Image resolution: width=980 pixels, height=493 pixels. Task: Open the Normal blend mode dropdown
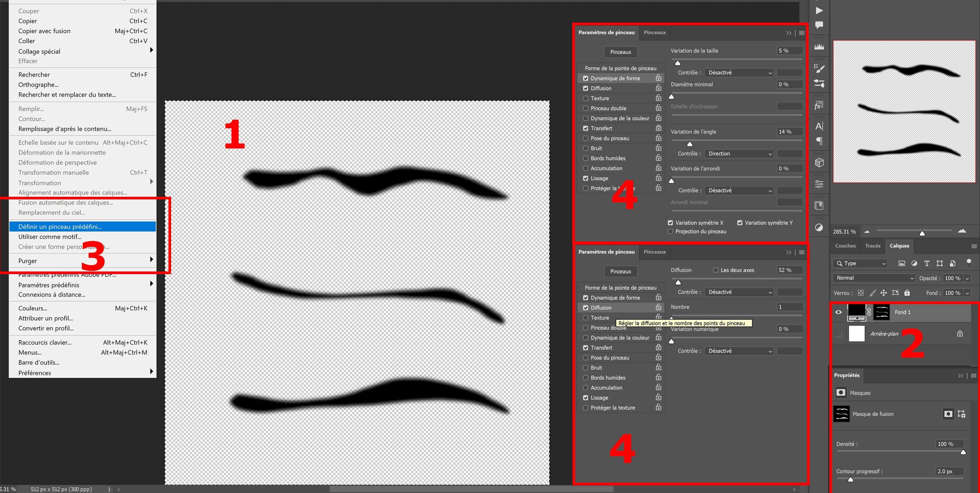tap(875, 278)
